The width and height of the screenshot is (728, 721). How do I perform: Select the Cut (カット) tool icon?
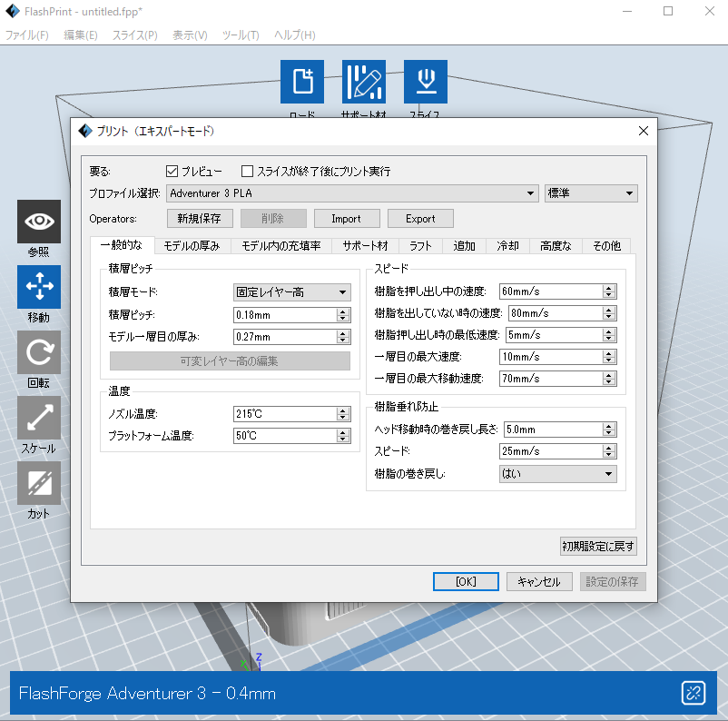pos(39,483)
